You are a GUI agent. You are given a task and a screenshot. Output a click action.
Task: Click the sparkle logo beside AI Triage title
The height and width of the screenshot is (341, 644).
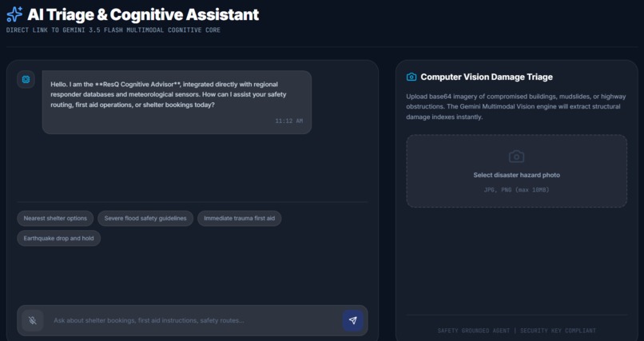pyautogui.click(x=14, y=14)
